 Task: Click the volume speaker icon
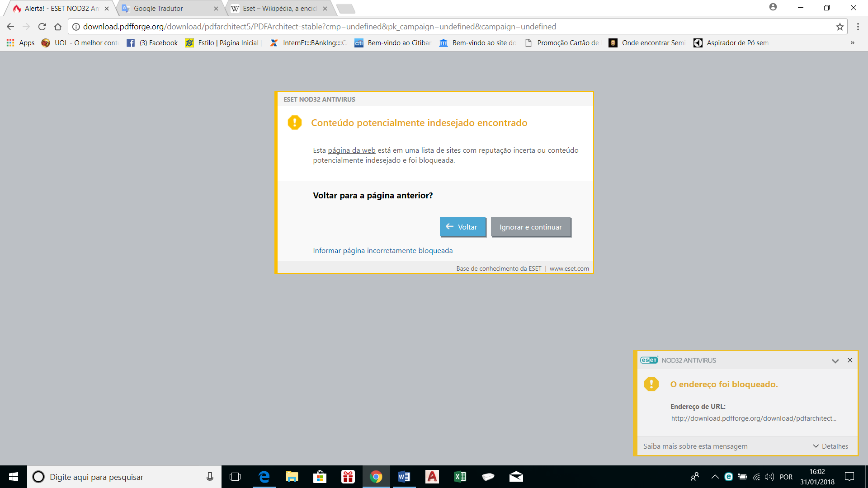point(769,477)
